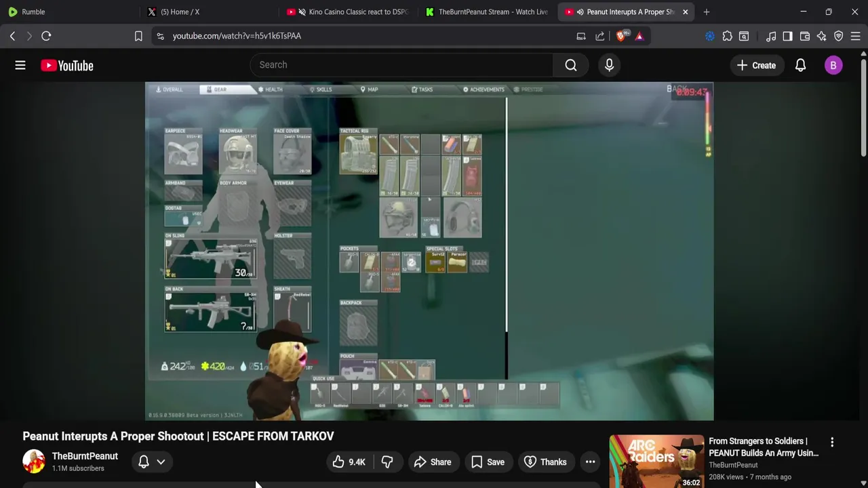
Task: Click the 1.1M subscribers text
Action: point(78,468)
